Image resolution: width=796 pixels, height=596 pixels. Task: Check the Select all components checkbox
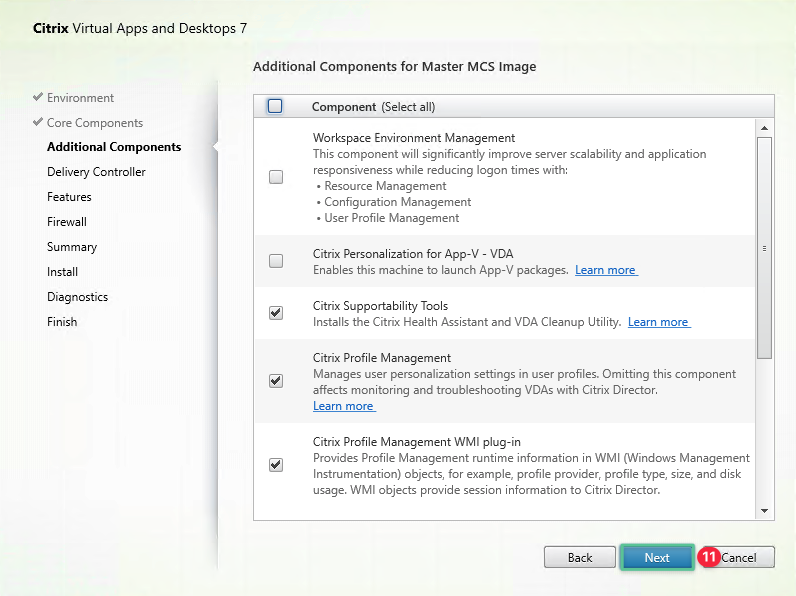coord(276,106)
